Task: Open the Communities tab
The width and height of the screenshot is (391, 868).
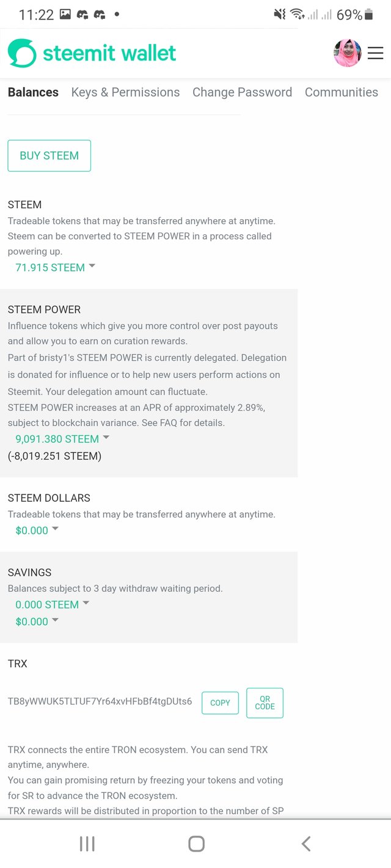Action: click(x=341, y=92)
